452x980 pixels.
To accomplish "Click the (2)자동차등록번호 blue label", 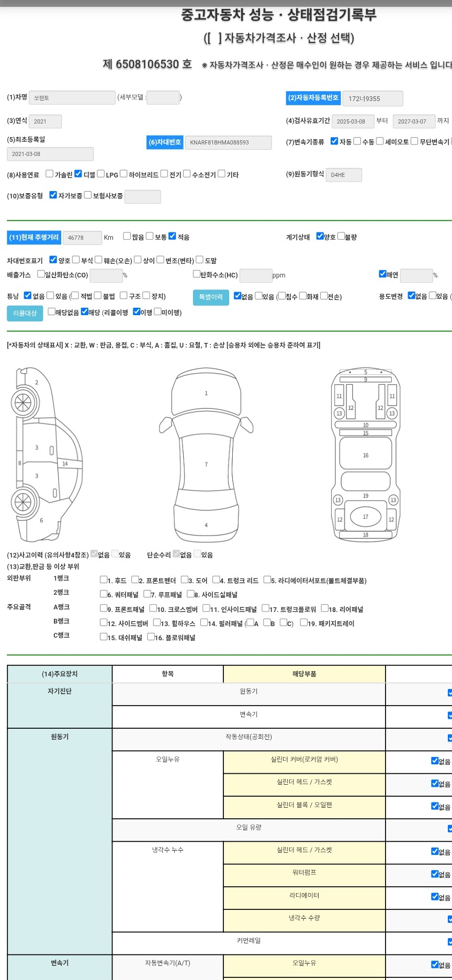I will pyautogui.click(x=313, y=98).
